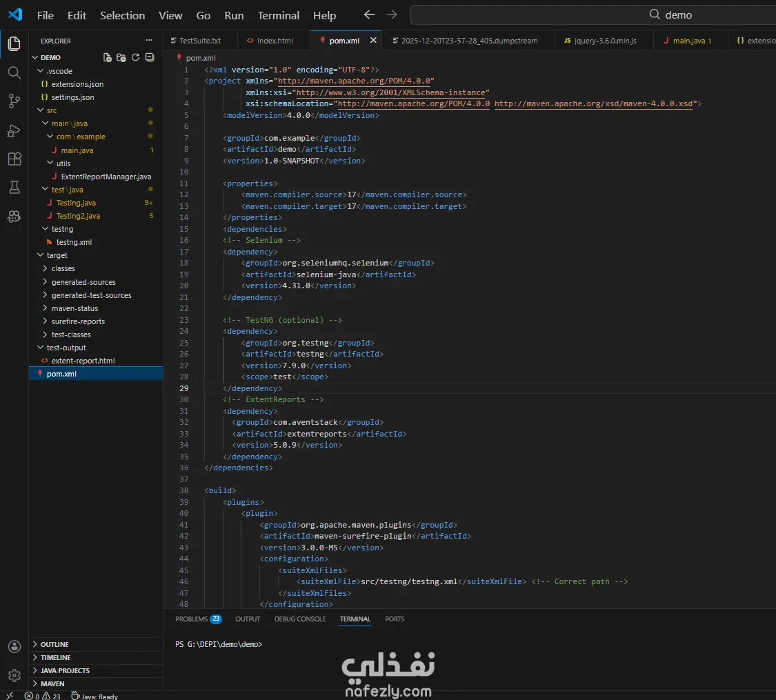Go forward with the right arrow
The width and height of the screenshot is (776, 700).
[x=392, y=15]
